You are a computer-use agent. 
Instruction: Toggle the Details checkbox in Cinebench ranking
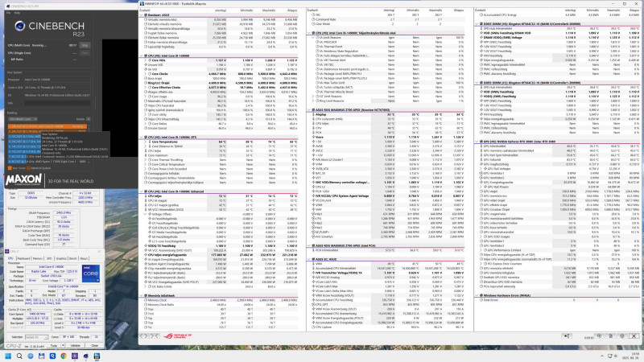pyautogui.click(x=89, y=119)
